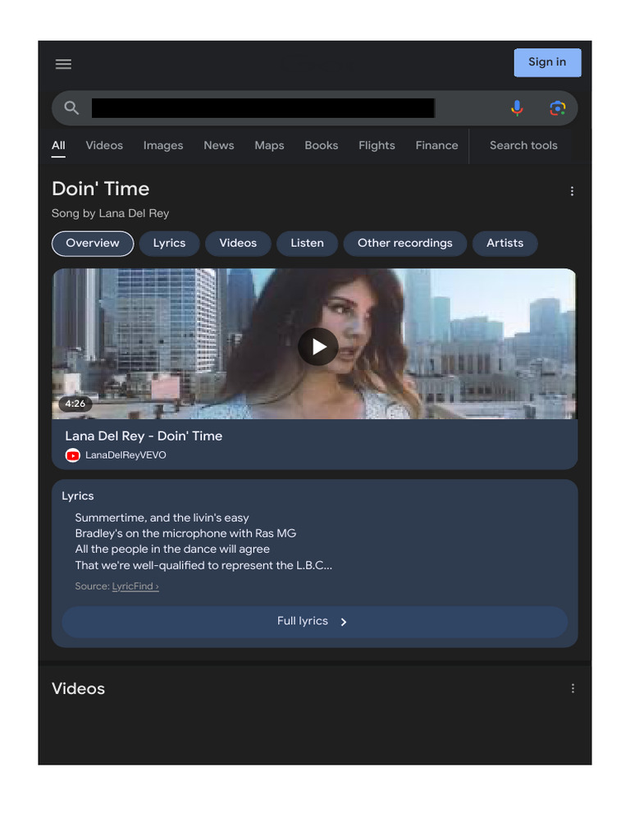Switch to the Books tab
Image resolution: width=630 pixels, height=840 pixels.
(322, 146)
